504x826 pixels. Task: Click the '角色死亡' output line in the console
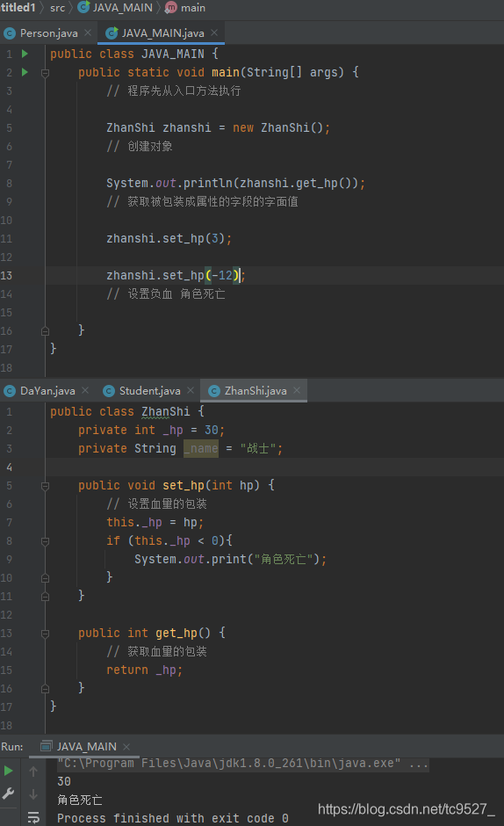click(x=80, y=800)
